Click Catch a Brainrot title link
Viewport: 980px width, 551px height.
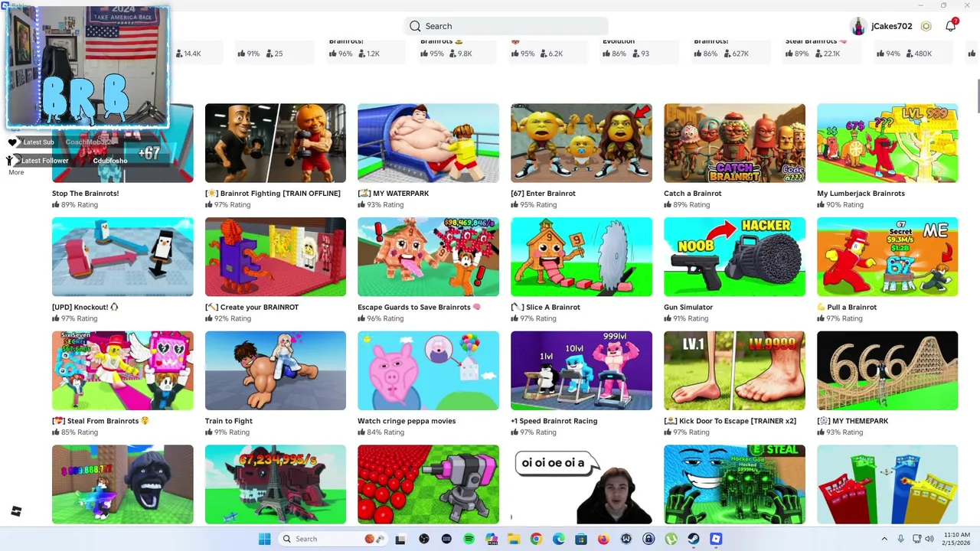click(693, 194)
